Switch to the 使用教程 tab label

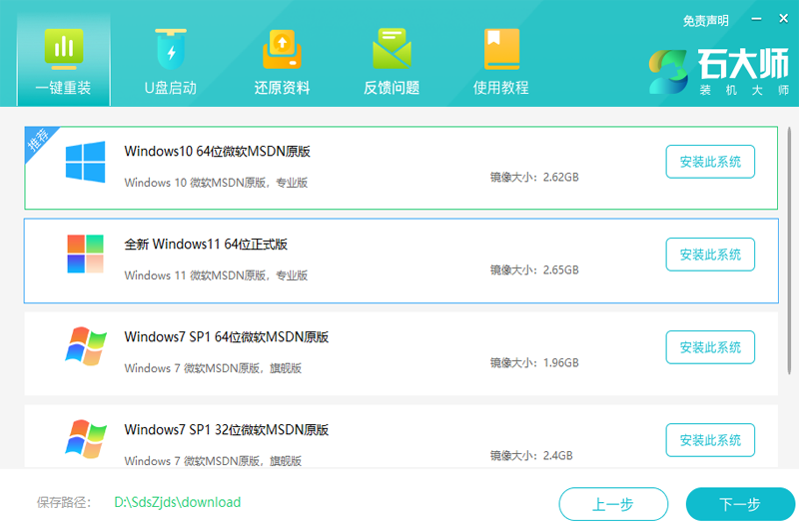click(501, 88)
